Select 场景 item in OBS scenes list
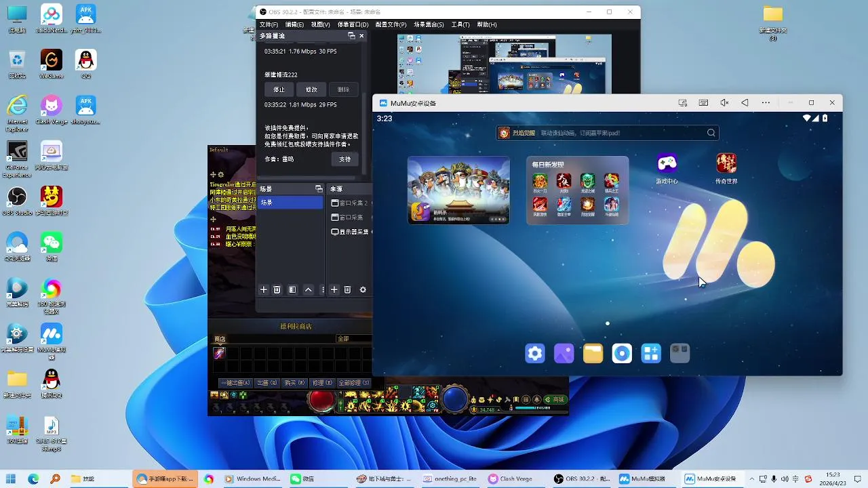 290,203
